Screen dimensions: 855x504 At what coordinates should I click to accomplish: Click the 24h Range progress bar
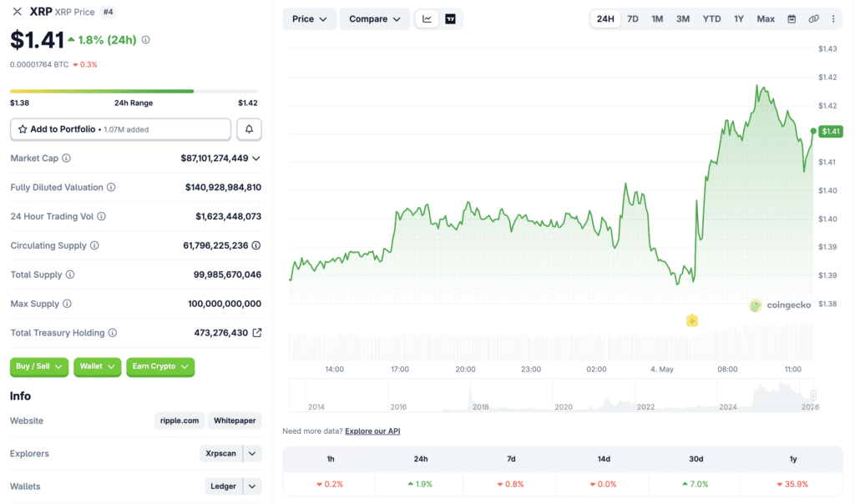point(134,91)
